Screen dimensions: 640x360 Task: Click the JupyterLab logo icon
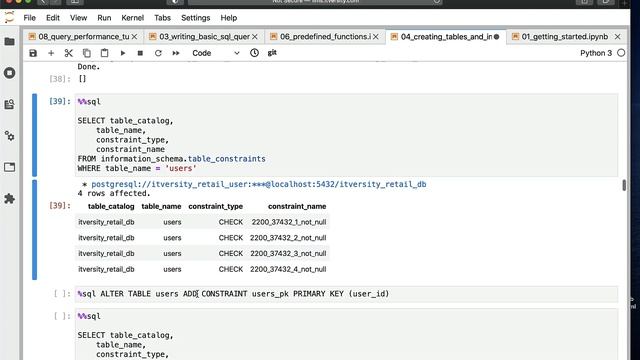pos(9,18)
